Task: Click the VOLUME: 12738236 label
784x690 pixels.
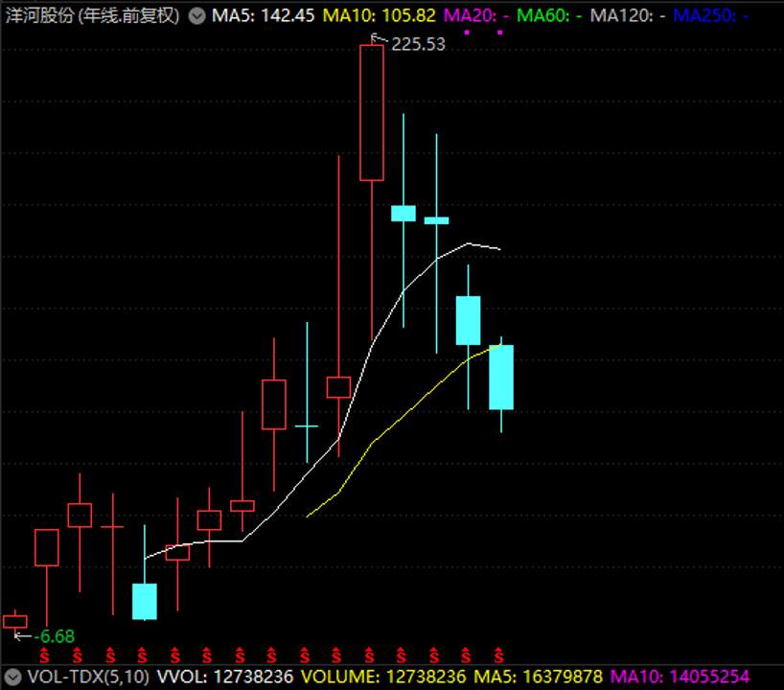Action: [x=382, y=677]
